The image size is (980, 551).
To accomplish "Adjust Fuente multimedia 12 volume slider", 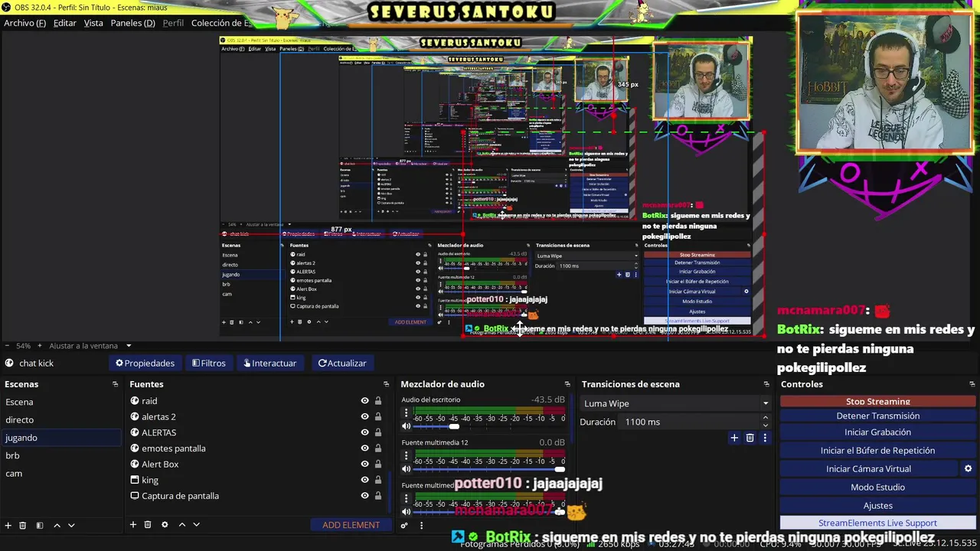I will (x=490, y=469).
